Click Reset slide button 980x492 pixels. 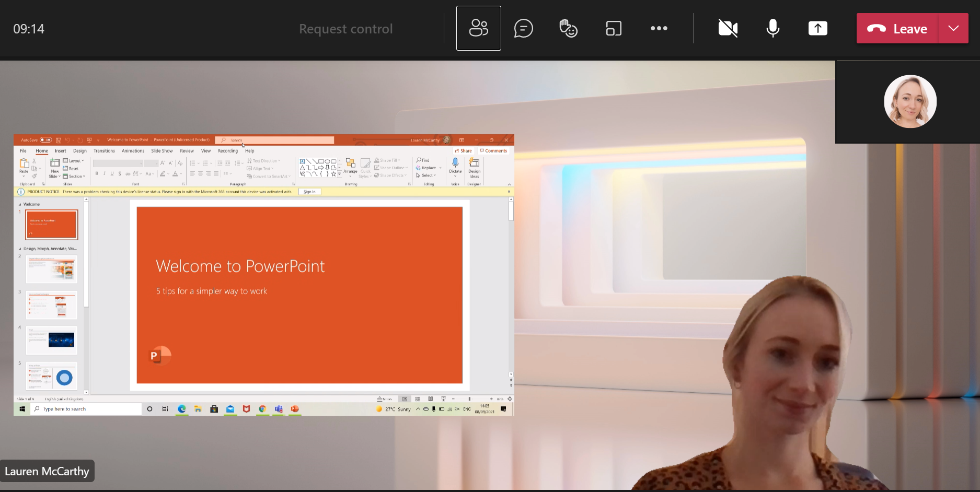click(71, 169)
